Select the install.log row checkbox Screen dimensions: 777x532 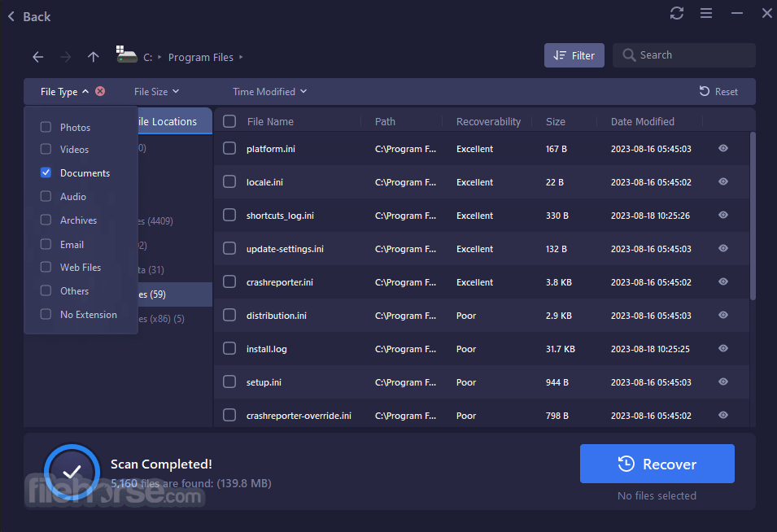(x=229, y=348)
